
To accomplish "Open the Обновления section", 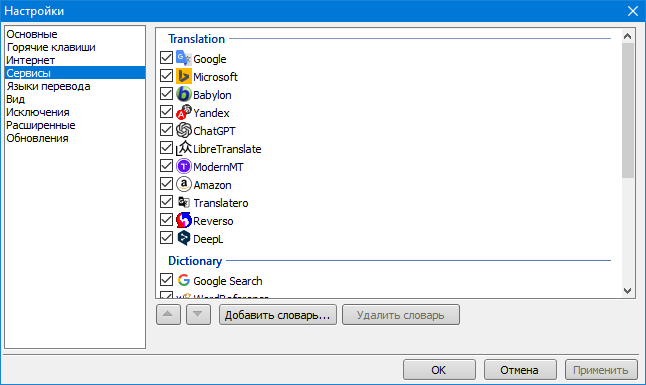I will (75, 138).
